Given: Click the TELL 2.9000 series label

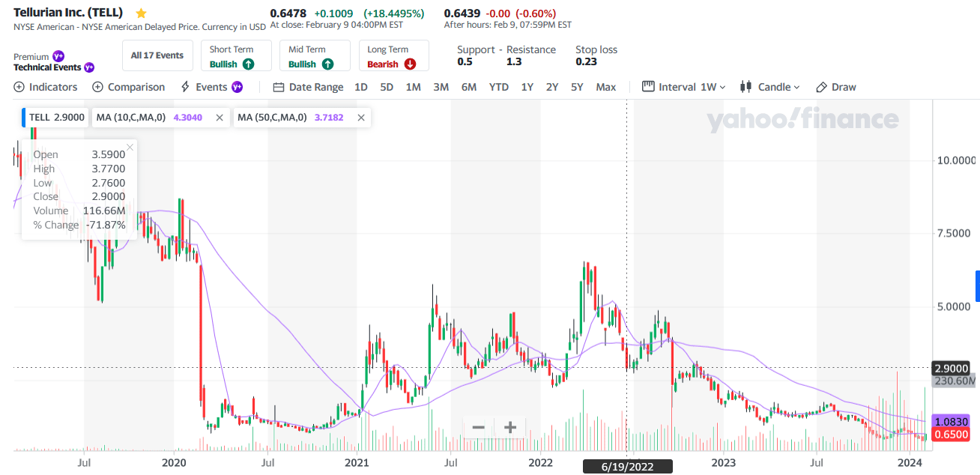Looking at the screenshot, I should 56,118.
